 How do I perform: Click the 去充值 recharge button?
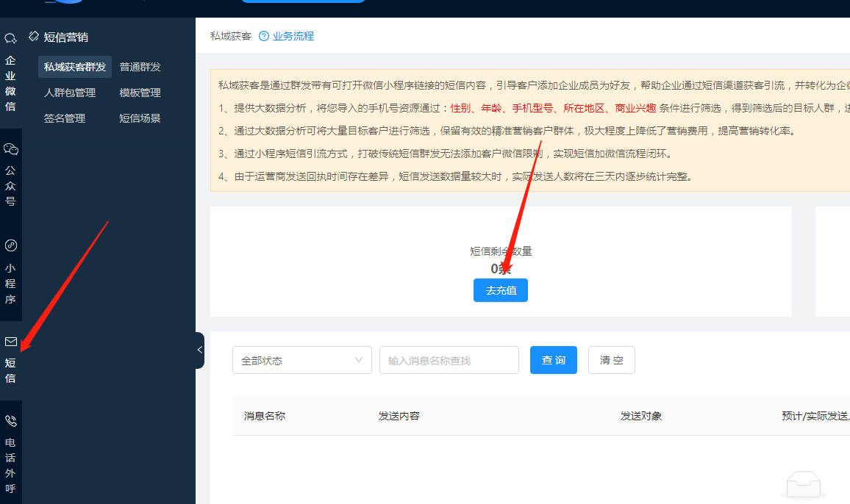click(501, 290)
